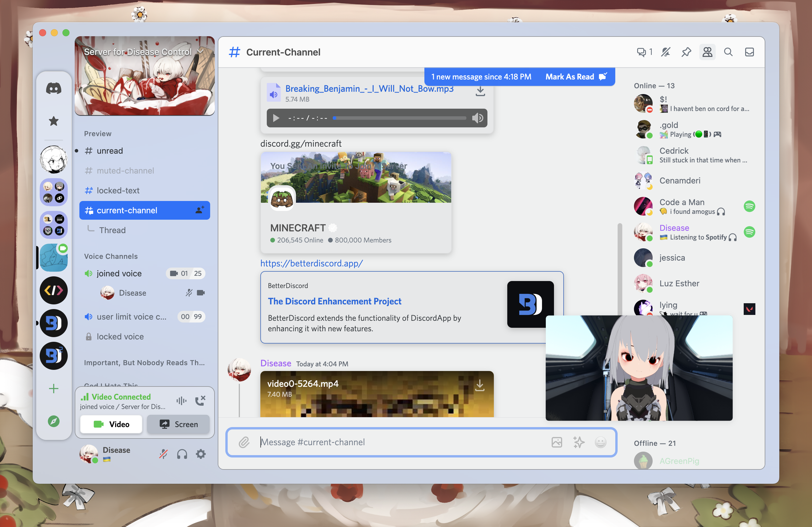Screen dimensions: 812x527
Task: Open the unread channel
Action: pos(144,151)
